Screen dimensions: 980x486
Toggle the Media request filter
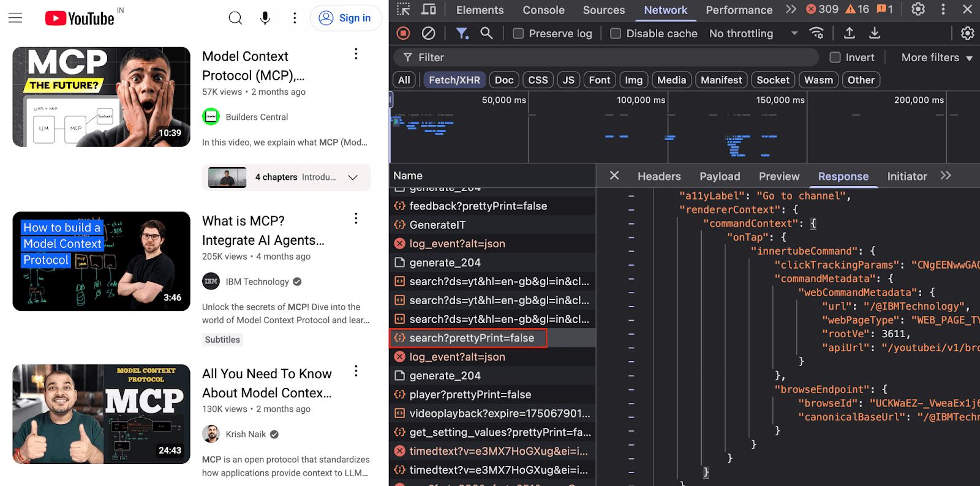[671, 80]
